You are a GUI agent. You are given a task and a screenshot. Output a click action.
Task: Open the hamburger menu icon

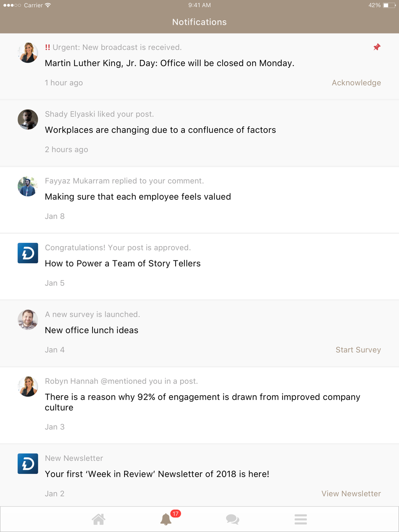tap(301, 519)
